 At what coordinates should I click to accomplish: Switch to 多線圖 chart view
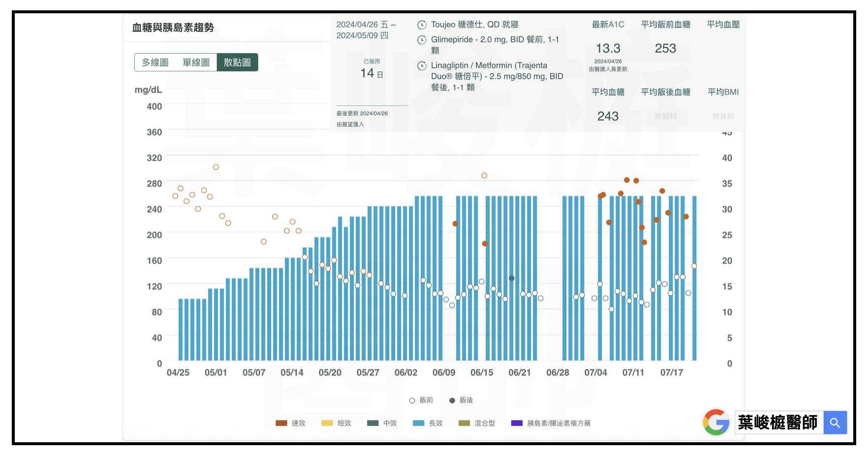tap(155, 63)
